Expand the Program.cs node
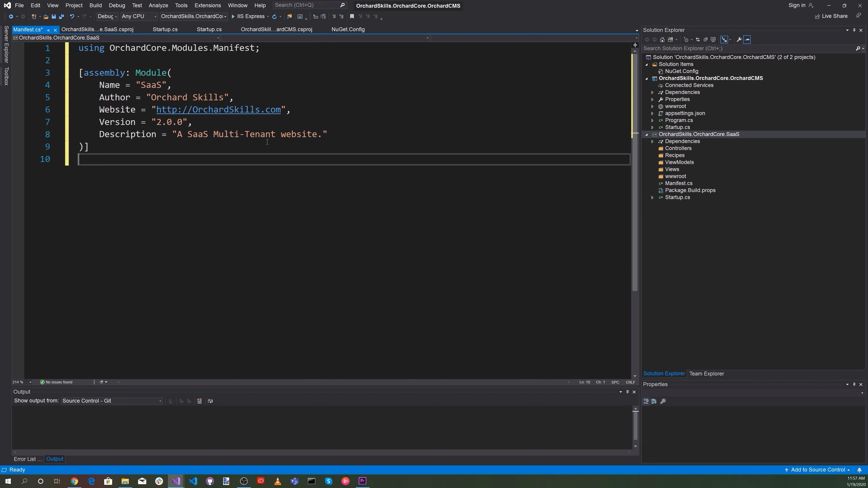The image size is (868, 488). tap(652, 120)
